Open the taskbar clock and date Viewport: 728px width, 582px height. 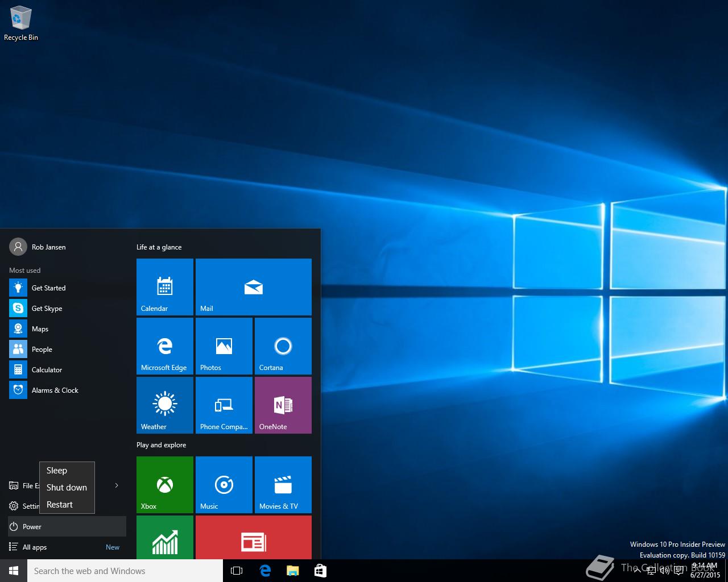point(705,571)
